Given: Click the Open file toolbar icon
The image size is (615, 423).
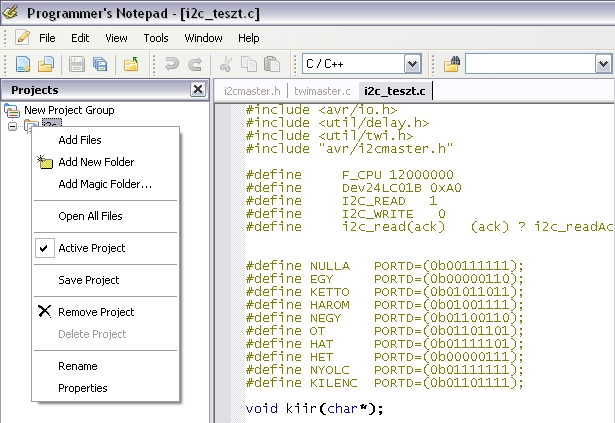Looking at the screenshot, I should (46, 64).
